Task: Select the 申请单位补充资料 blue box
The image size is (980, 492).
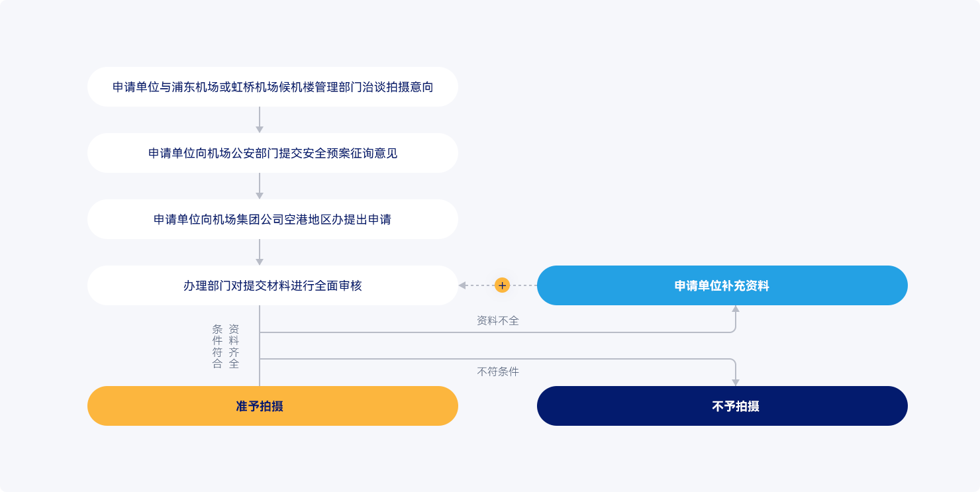Action: tap(722, 285)
